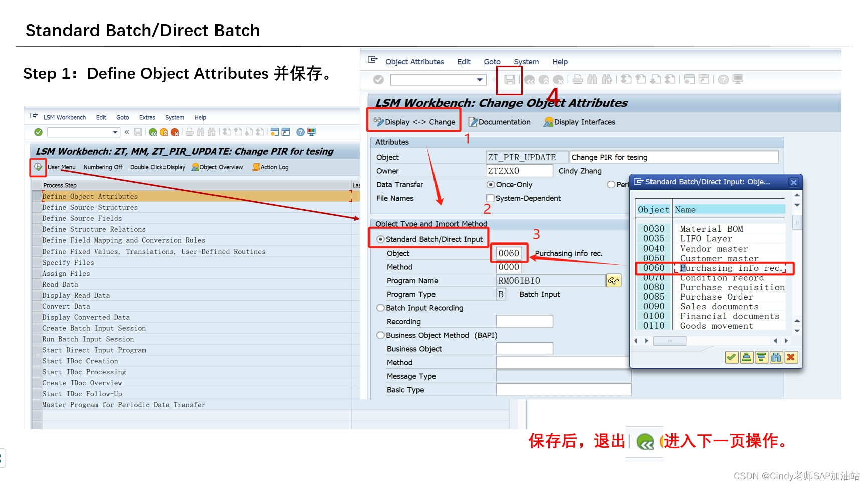Enable the System-Dependent checkbox
Viewport: 868px width, 486px height.
point(490,198)
